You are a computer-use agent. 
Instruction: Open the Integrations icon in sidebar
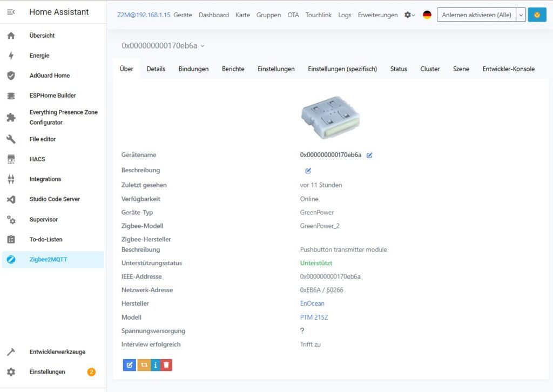11,179
